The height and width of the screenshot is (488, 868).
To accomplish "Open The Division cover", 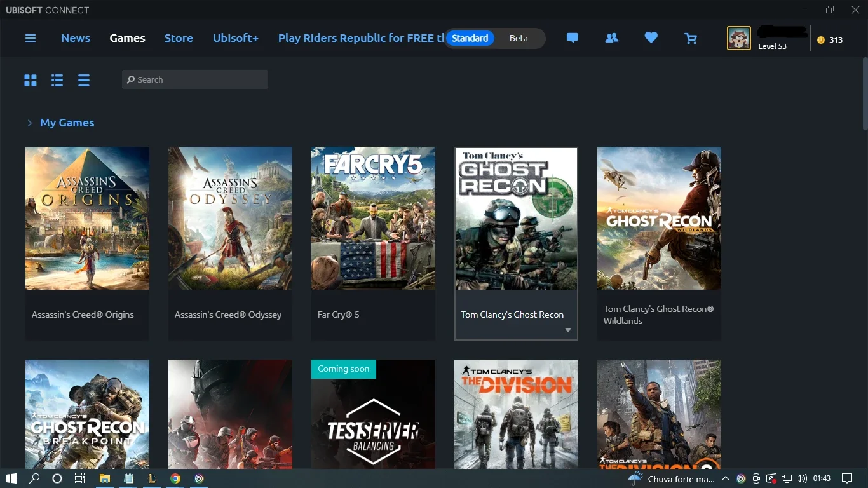I will (516, 414).
